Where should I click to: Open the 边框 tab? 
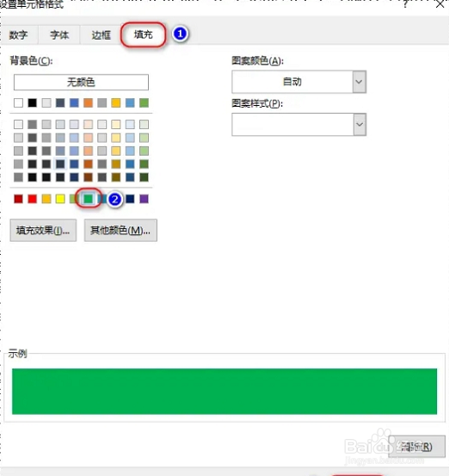click(101, 35)
